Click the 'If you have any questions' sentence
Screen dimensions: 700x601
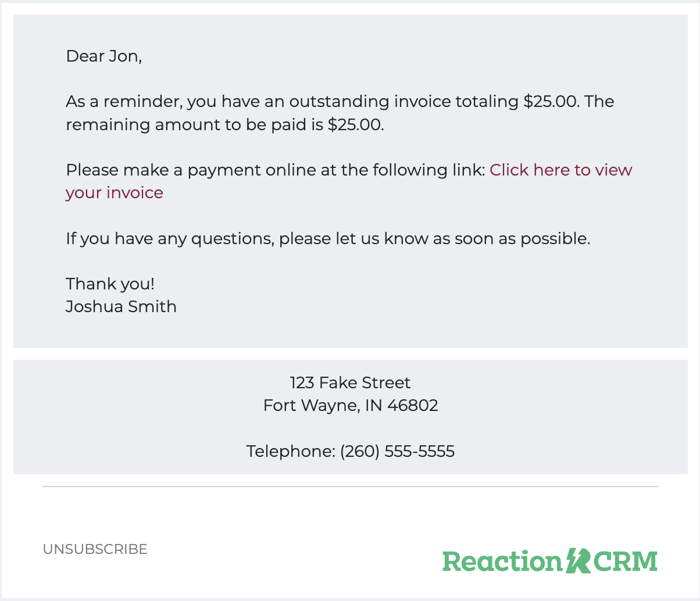click(x=328, y=238)
